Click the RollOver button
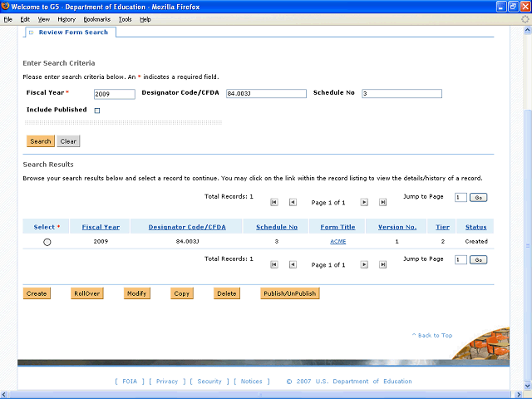The image size is (532, 399). click(86, 293)
